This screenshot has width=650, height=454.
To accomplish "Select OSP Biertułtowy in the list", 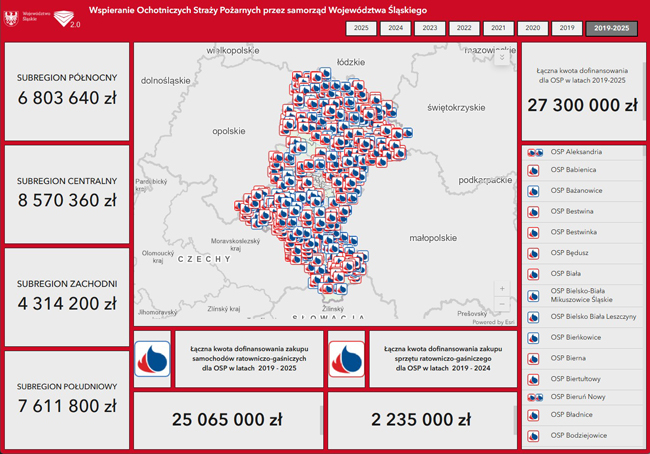I will point(582,379).
